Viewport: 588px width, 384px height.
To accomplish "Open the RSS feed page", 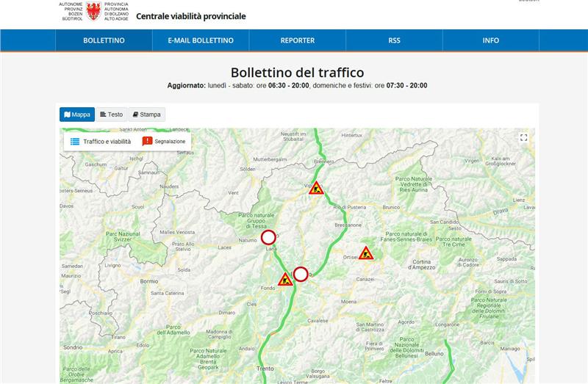I will tap(394, 40).
